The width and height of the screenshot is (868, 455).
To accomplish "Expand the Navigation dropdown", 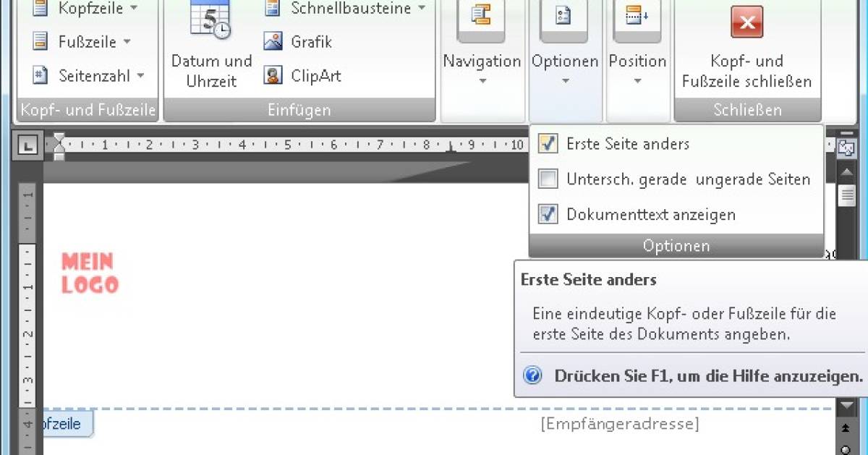I will click(x=482, y=69).
